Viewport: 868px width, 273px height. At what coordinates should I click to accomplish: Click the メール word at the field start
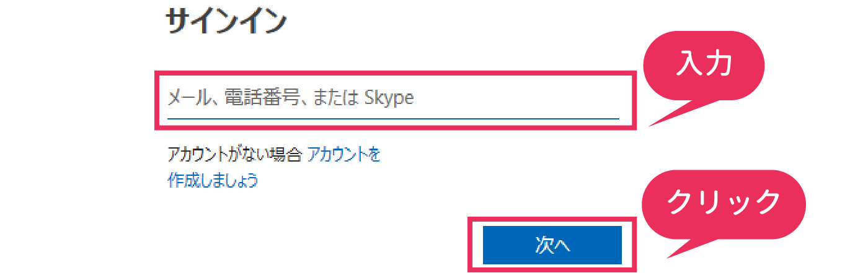pyautogui.click(x=187, y=98)
